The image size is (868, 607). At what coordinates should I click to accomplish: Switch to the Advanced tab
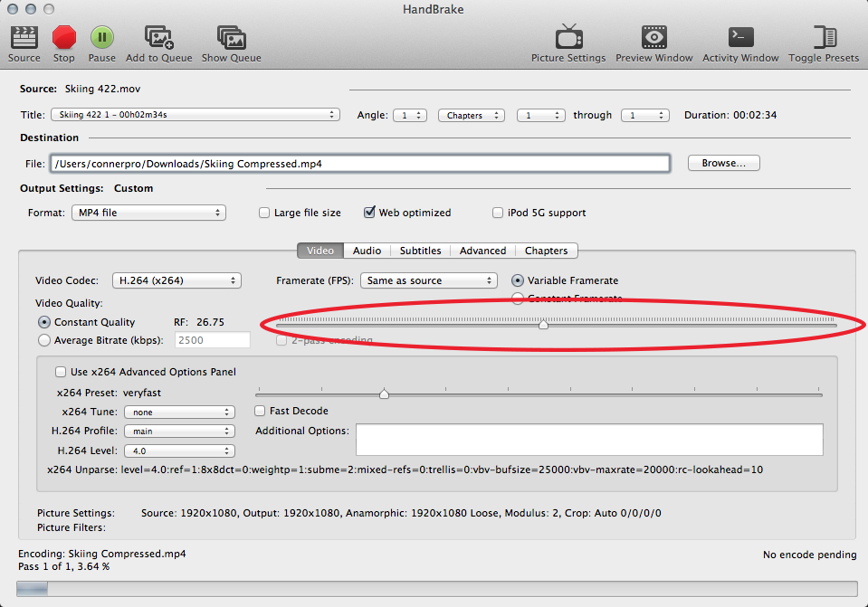click(482, 251)
